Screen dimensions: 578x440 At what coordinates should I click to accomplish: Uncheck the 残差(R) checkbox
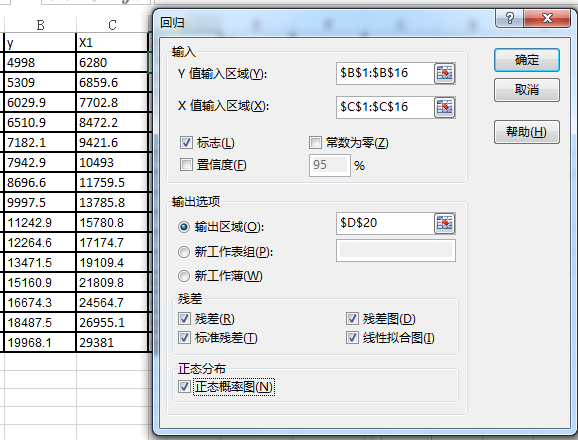tap(184, 318)
